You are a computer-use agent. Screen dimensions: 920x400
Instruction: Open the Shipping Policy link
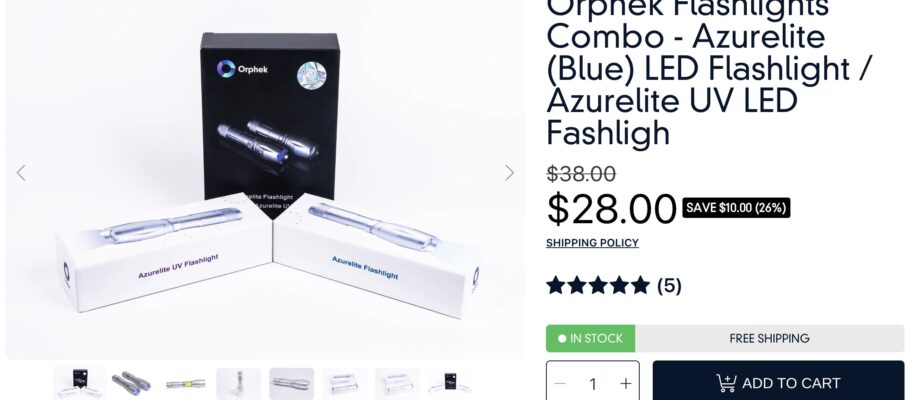coord(592,243)
